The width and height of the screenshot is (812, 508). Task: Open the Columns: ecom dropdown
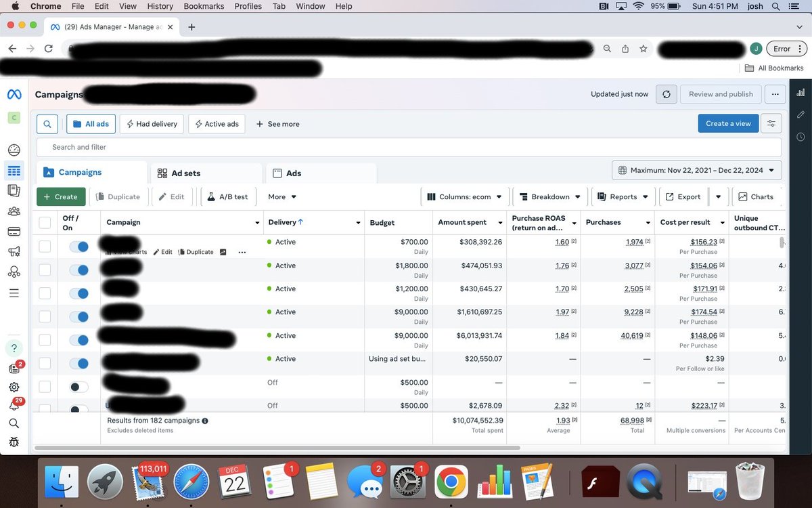(x=464, y=196)
